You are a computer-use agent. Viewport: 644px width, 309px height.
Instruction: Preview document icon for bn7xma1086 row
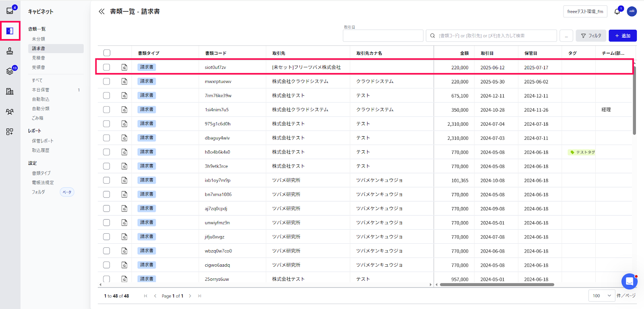(x=124, y=194)
